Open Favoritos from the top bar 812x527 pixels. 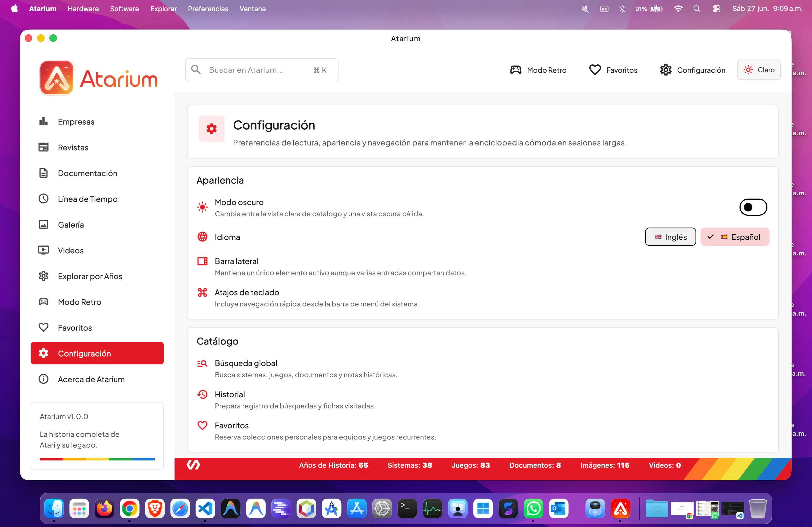[x=613, y=70]
